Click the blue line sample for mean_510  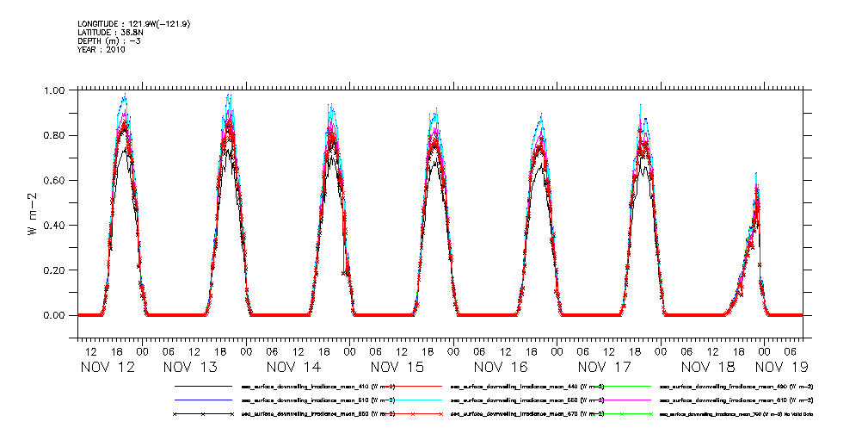[203, 400]
